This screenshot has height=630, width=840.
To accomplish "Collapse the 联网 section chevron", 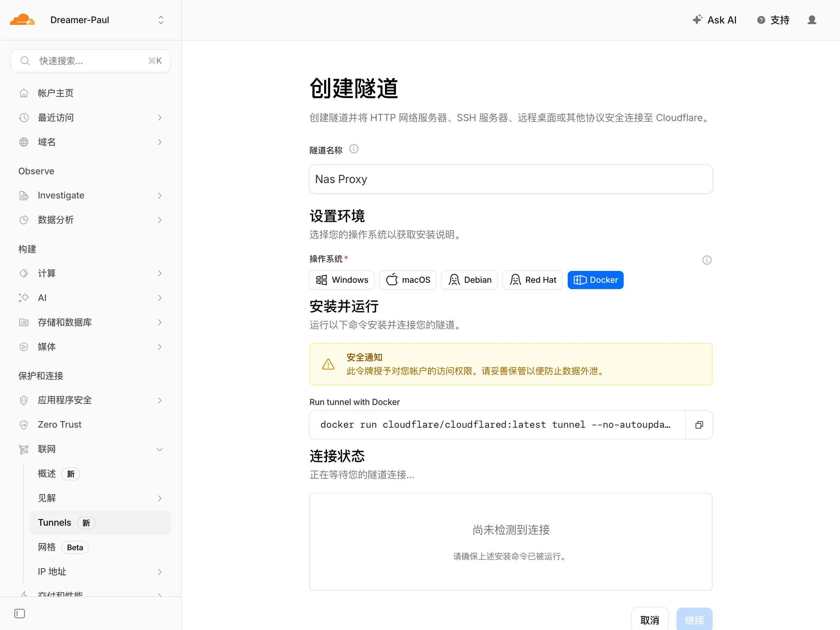I will [x=160, y=449].
